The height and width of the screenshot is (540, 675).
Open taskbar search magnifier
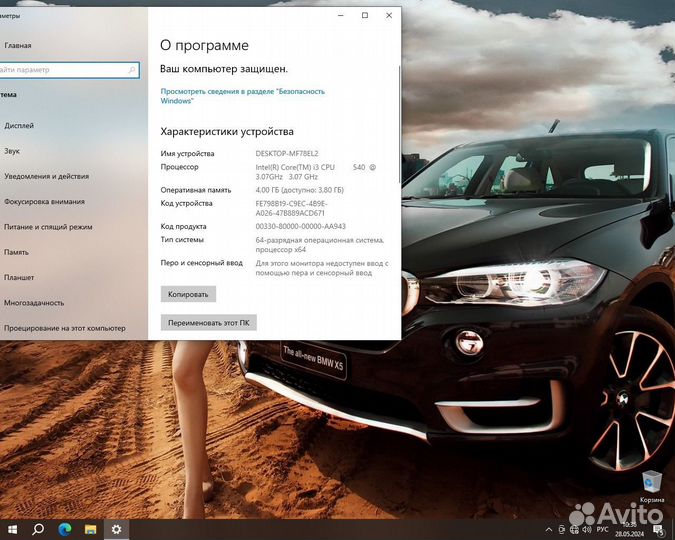tap(38, 529)
